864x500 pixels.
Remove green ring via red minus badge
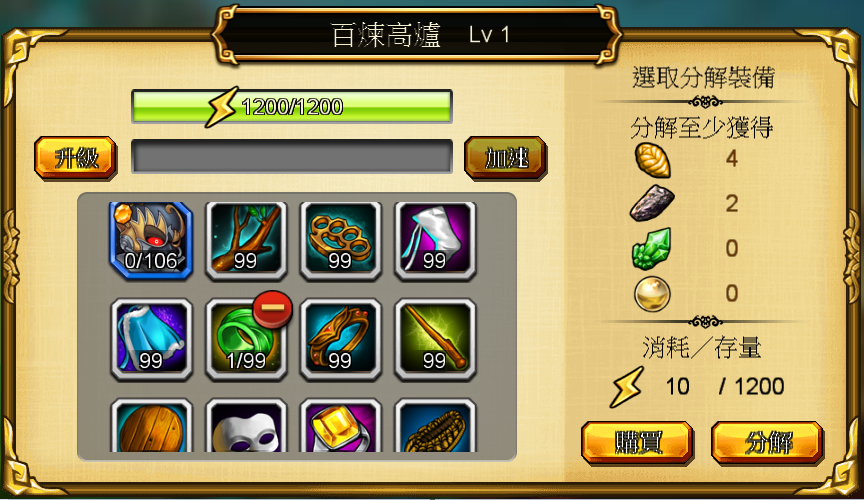[x=272, y=309]
